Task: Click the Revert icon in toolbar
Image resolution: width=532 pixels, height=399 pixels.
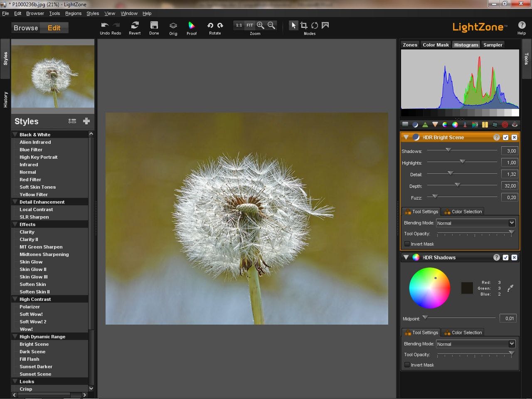Action: coord(135,25)
